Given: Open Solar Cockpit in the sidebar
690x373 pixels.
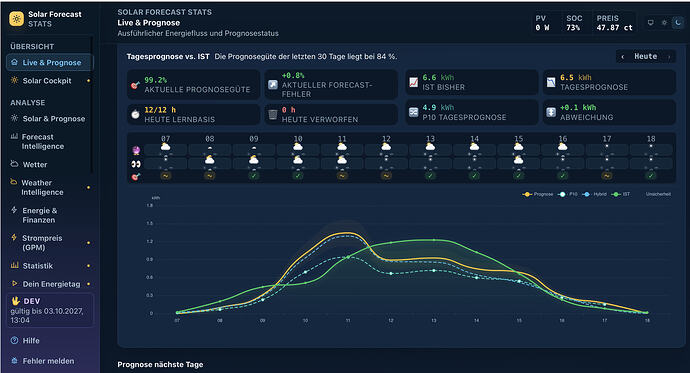Looking at the screenshot, I should (x=50, y=81).
